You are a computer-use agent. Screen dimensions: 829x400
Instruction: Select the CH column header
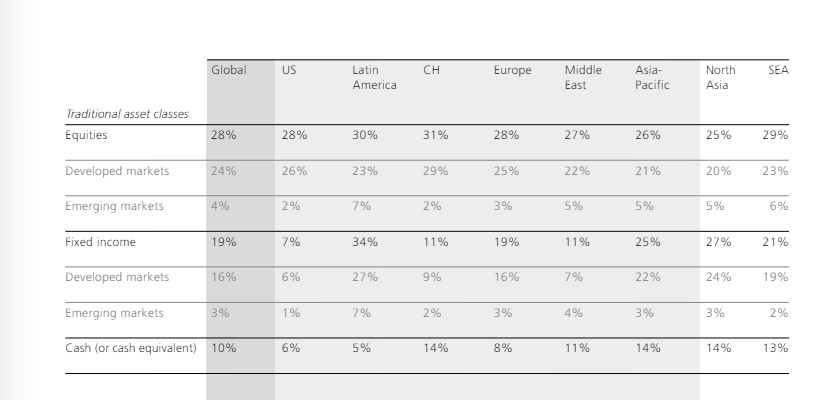point(431,71)
